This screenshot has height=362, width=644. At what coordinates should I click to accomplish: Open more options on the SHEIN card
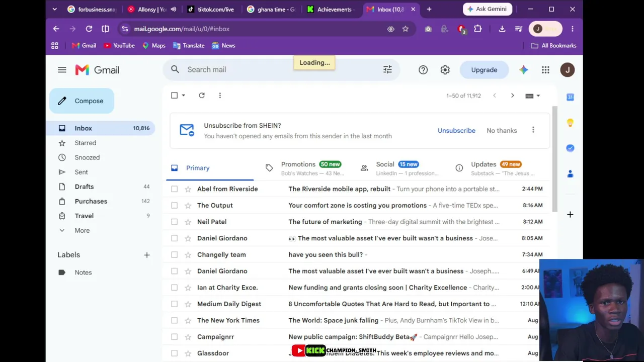(533, 130)
